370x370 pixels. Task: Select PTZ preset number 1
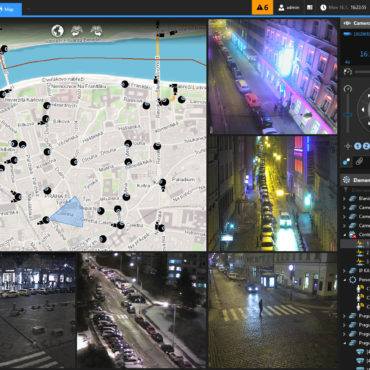pyautogui.click(x=358, y=146)
